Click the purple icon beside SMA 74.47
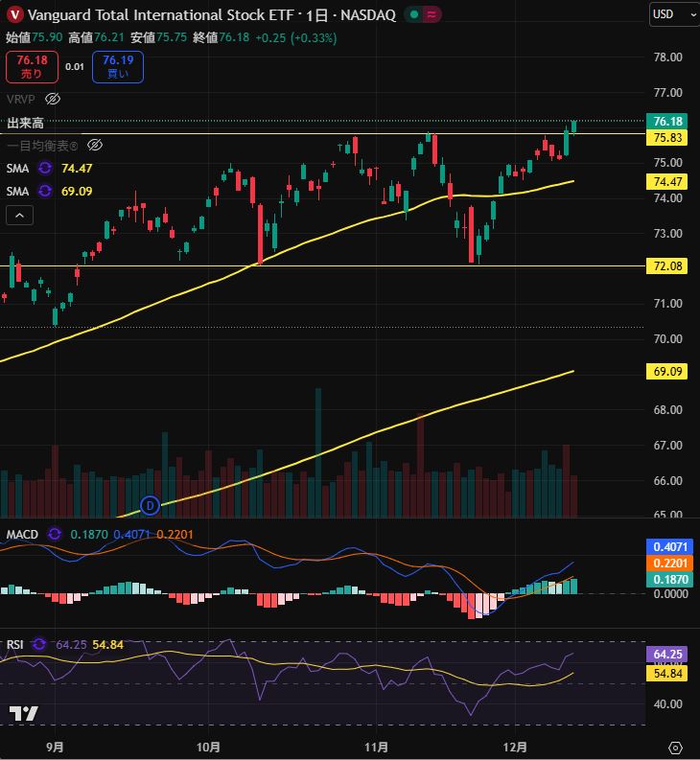Image resolution: width=700 pixels, height=760 pixels. tap(45, 168)
